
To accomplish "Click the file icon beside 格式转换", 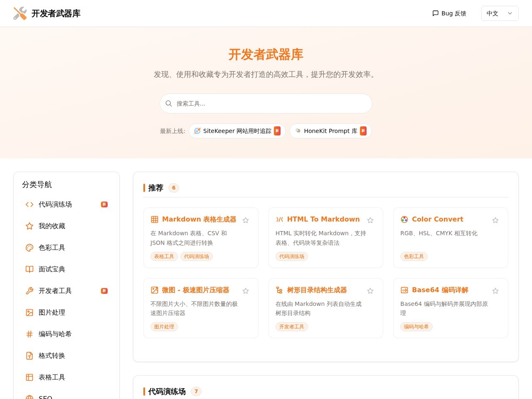I will pos(30,356).
